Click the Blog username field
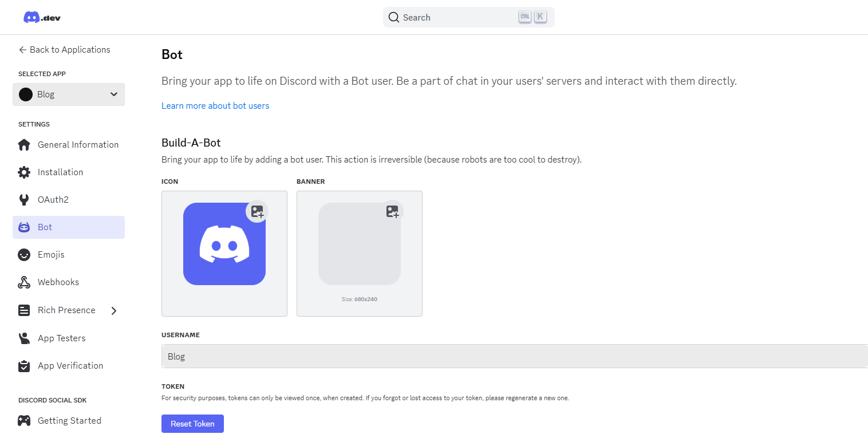The image size is (868, 442). tap(515, 356)
